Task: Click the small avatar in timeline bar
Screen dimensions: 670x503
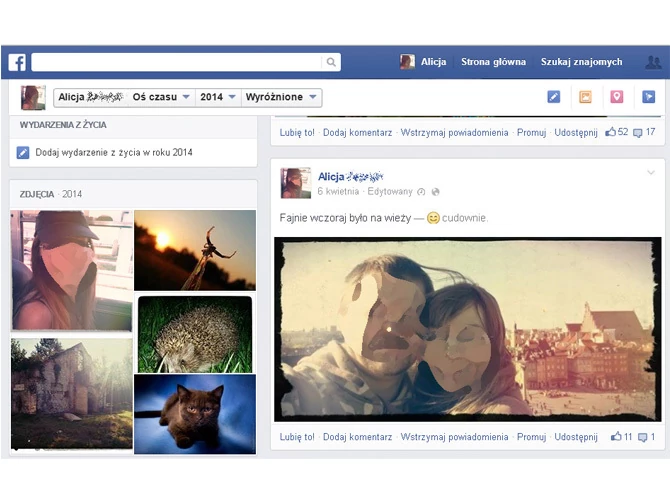Action: tap(33, 97)
